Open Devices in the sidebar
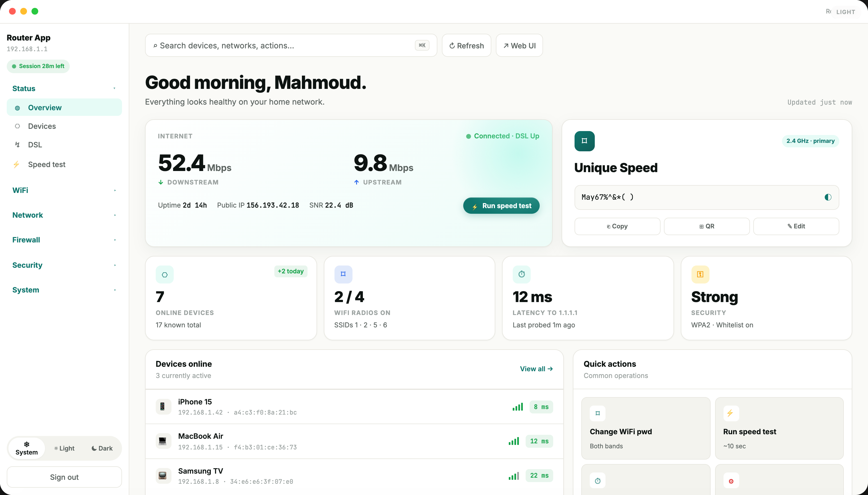The width and height of the screenshot is (868, 495). tap(64, 126)
